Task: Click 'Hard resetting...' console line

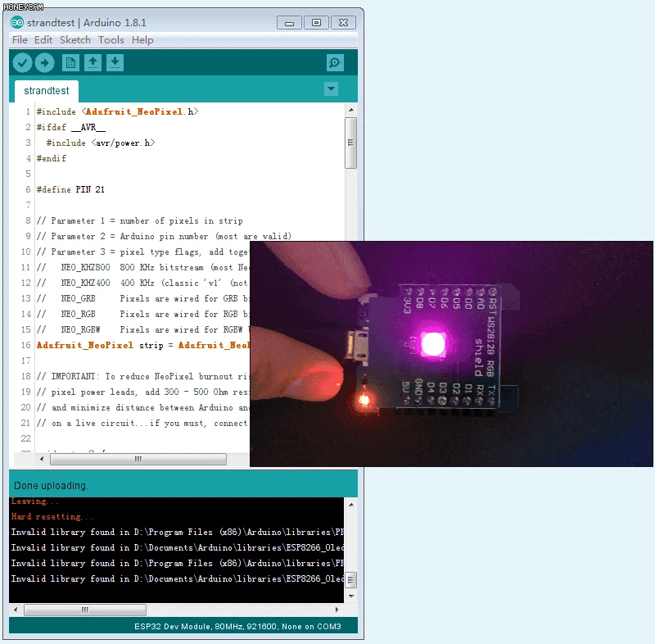Action: coord(52,516)
